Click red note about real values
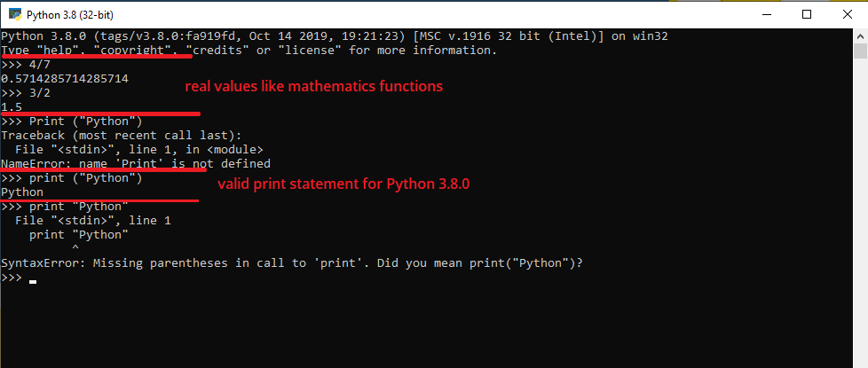 click(x=314, y=87)
